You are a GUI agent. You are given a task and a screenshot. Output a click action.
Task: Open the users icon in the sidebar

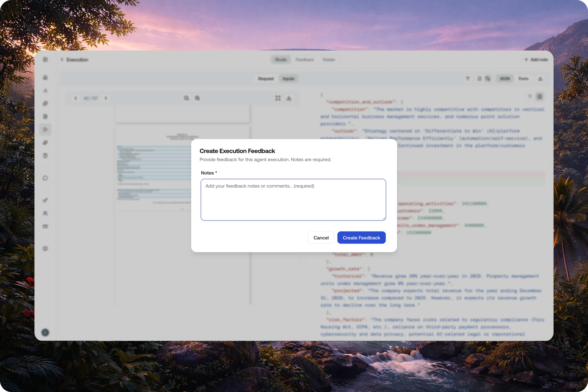point(45,213)
